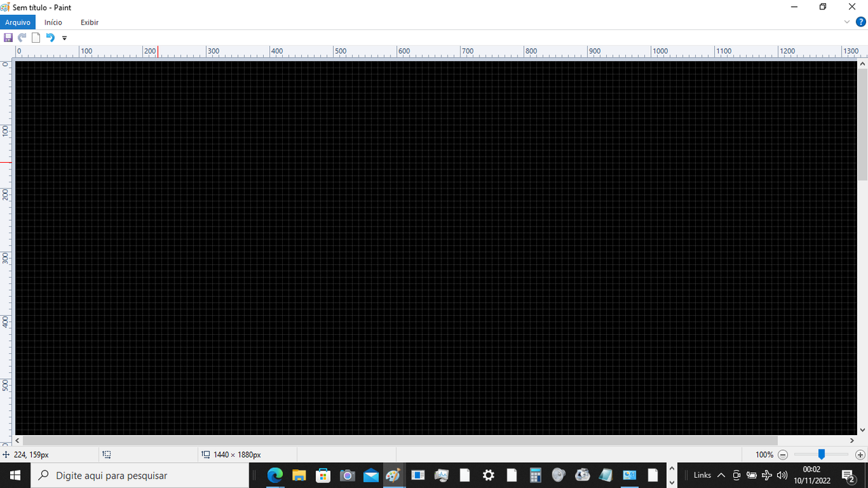Open the Quick Access Toolbar customization dropdown
Viewport: 868px width, 488px height.
(x=64, y=38)
